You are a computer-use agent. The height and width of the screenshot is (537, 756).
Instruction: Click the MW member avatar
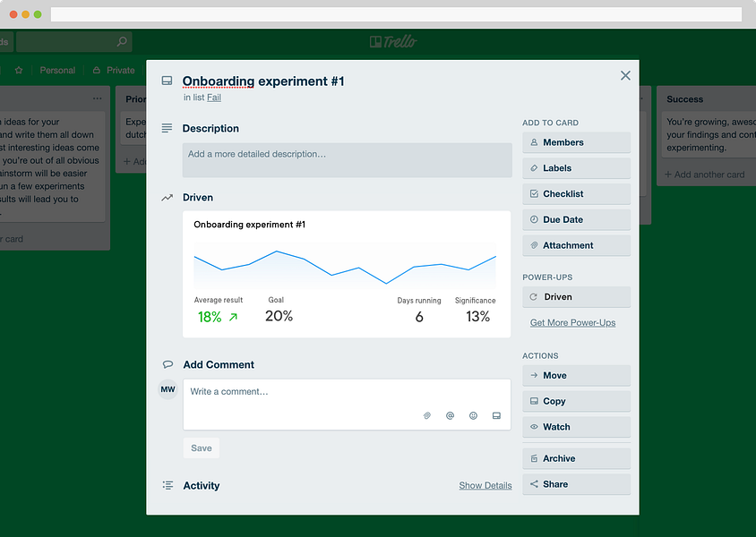(x=168, y=389)
